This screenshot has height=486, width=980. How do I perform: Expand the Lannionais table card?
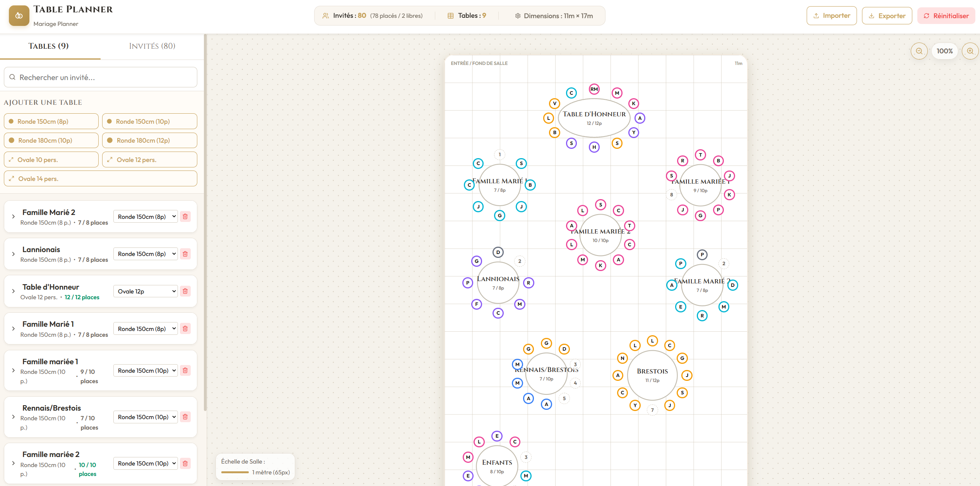coord(14,254)
